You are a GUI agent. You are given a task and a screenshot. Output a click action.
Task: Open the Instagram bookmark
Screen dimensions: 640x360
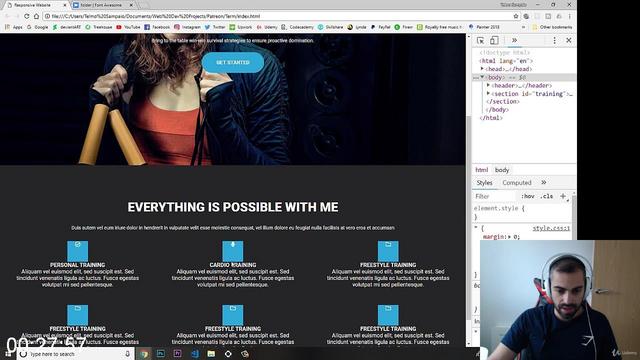pos(187,27)
